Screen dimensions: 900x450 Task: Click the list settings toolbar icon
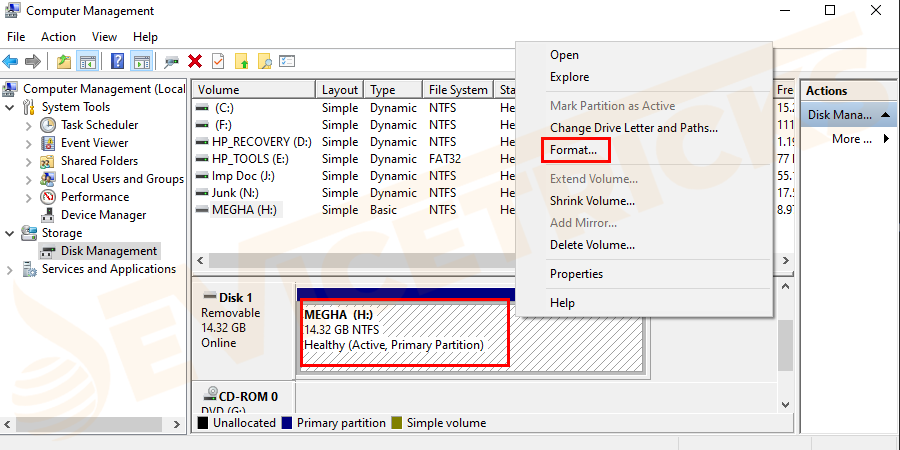287,61
